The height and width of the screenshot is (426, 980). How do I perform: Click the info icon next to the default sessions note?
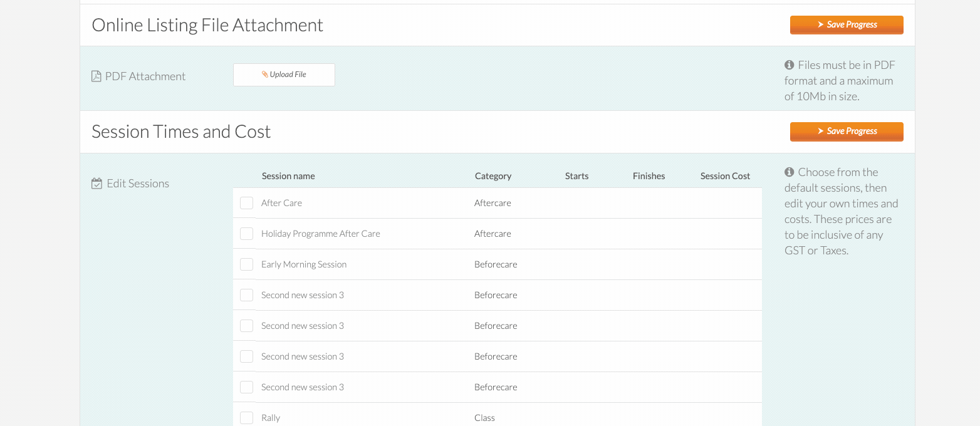pyautogui.click(x=789, y=172)
